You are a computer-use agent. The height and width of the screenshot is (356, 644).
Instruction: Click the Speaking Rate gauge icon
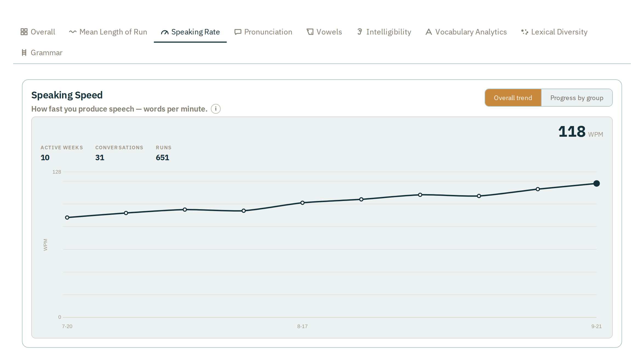pyautogui.click(x=165, y=32)
